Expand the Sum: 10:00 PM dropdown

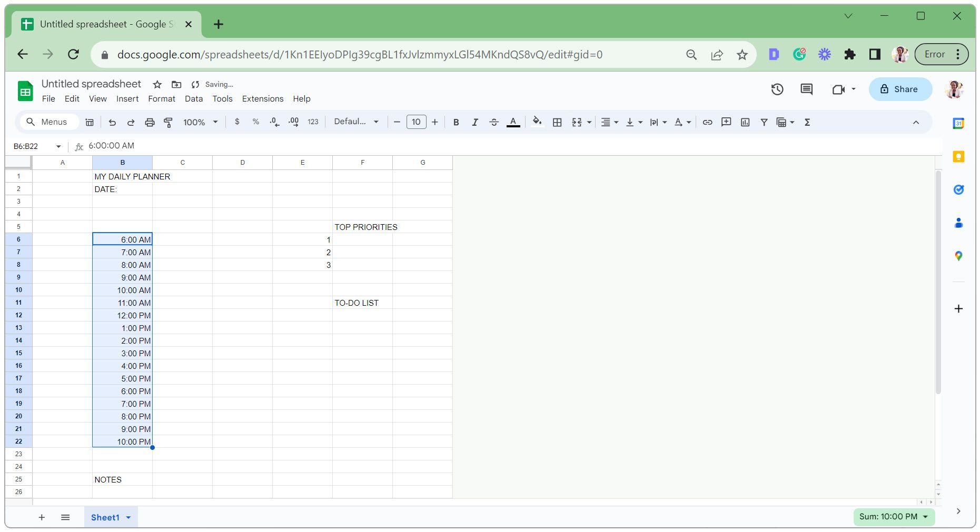coord(894,517)
